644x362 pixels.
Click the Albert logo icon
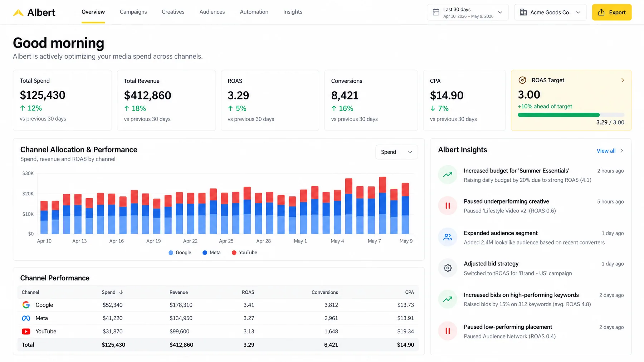tap(18, 13)
